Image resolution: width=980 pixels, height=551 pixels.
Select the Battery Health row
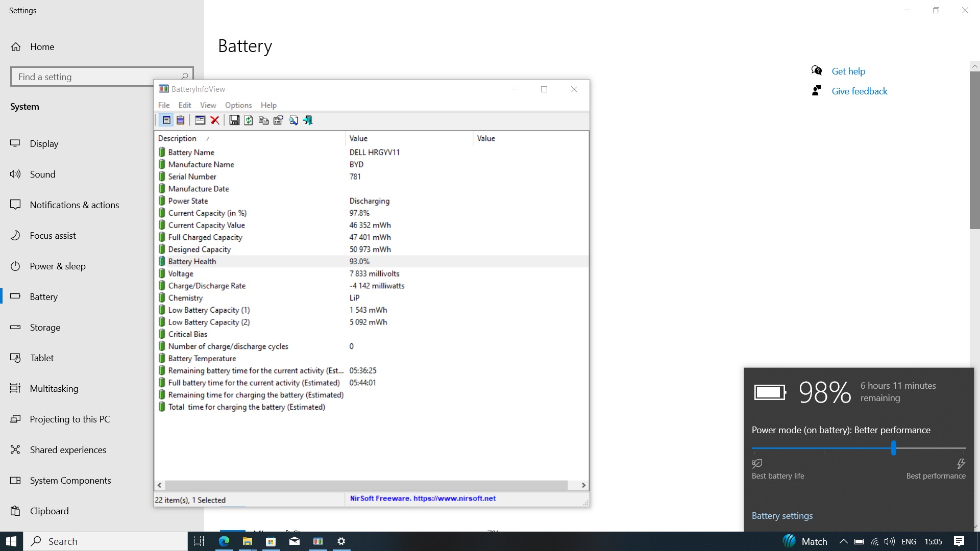tap(372, 262)
